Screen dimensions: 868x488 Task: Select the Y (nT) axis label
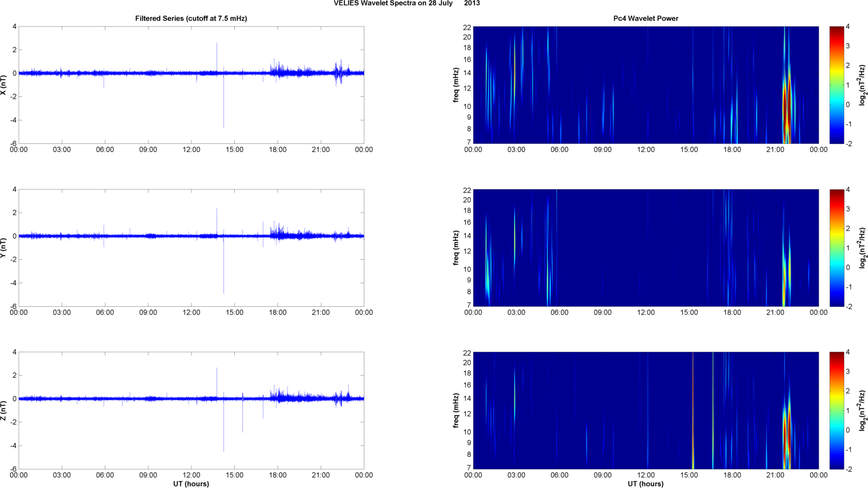click(3, 248)
